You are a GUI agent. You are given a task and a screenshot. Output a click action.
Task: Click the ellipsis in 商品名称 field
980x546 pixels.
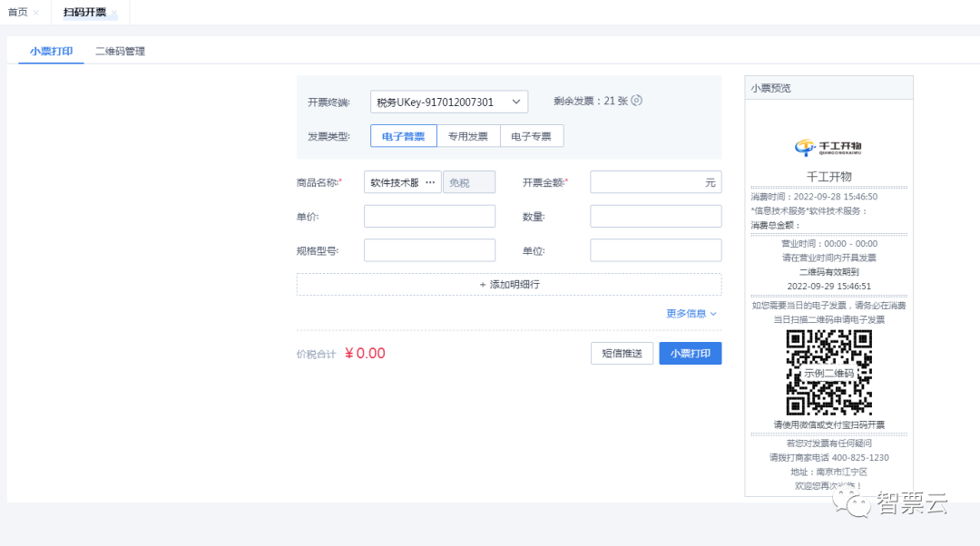click(430, 182)
